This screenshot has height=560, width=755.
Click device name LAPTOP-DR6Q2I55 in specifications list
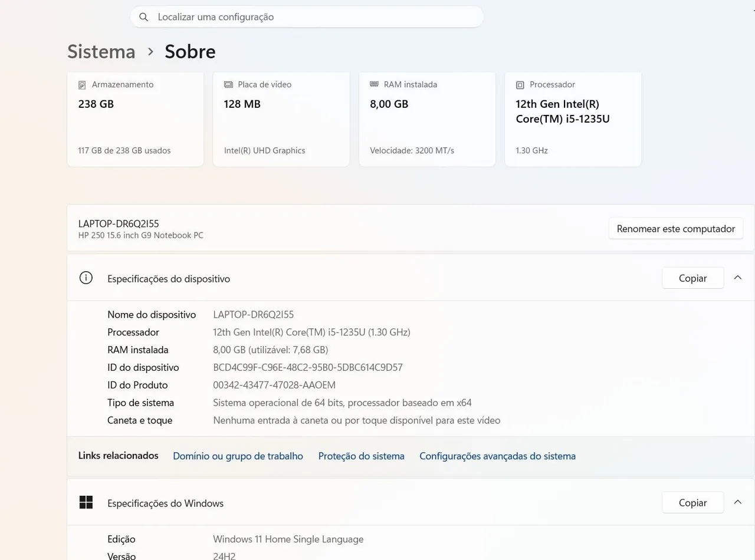coord(254,315)
